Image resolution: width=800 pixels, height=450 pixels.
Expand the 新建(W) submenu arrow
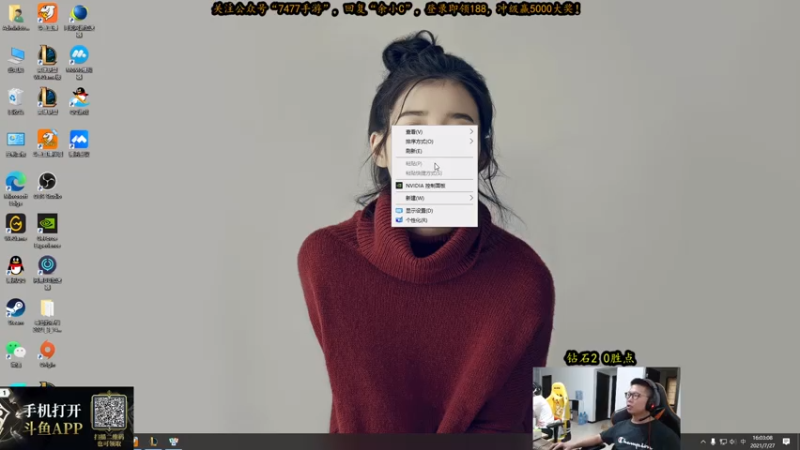471,198
